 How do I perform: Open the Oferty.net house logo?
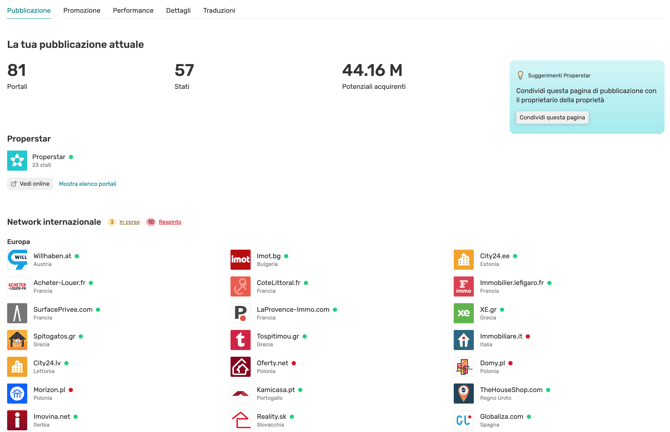pyautogui.click(x=241, y=367)
